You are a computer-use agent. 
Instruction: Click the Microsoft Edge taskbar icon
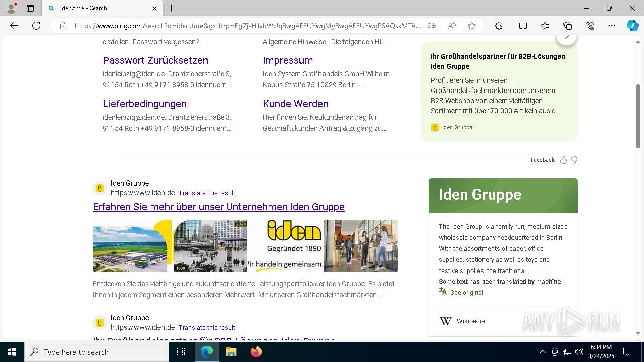[207, 352]
